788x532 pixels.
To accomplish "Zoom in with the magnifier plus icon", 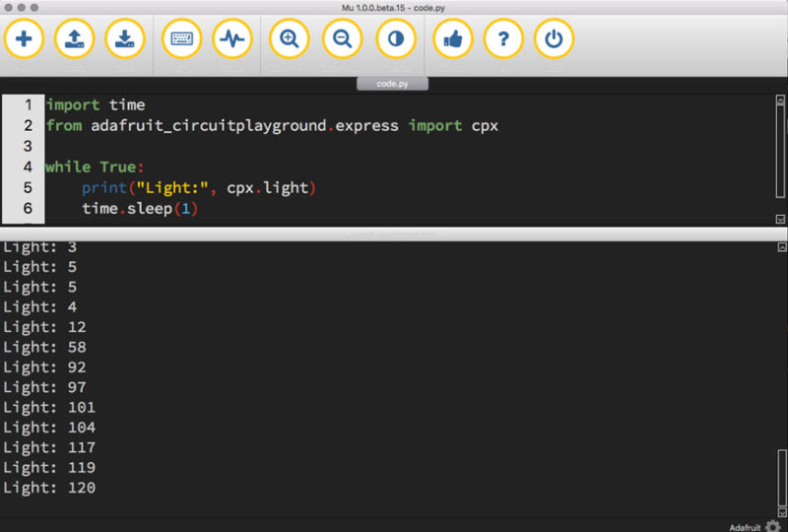I will click(290, 40).
